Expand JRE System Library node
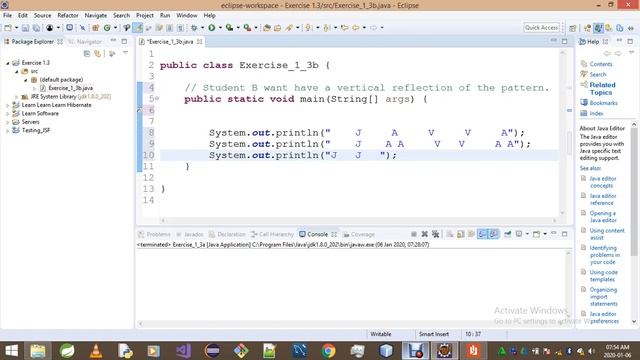 17,97
